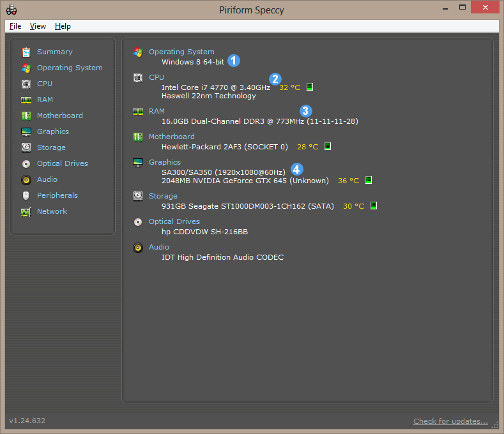Click the Optical Drives heading in summary
This screenshot has width=504, height=434.
click(174, 221)
